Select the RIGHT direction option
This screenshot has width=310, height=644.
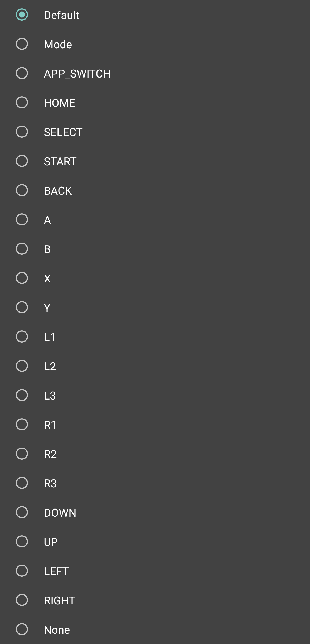(x=22, y=600)
